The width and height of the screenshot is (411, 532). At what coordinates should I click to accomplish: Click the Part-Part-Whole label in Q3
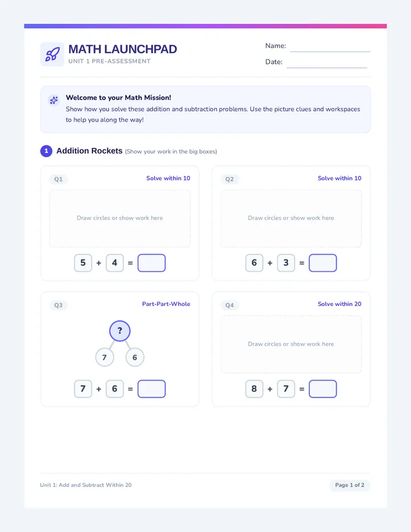[166, 304]
